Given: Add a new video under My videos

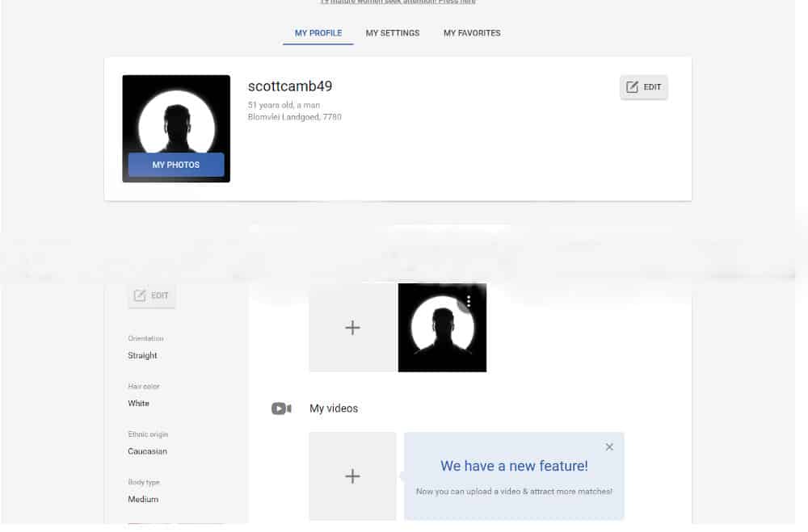Looking at the screenshot, I should tap(352, 475).
